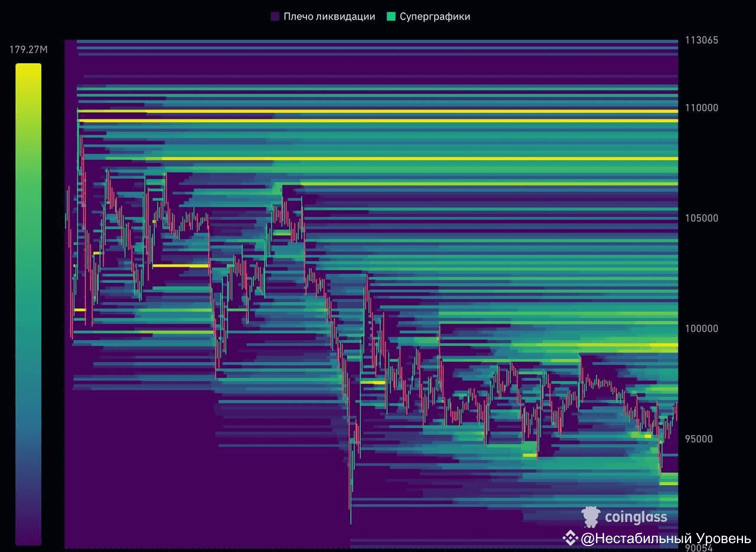Expand the 113065 top price axis label
Viewport: 756px width, 552px height.
point(702,40)
